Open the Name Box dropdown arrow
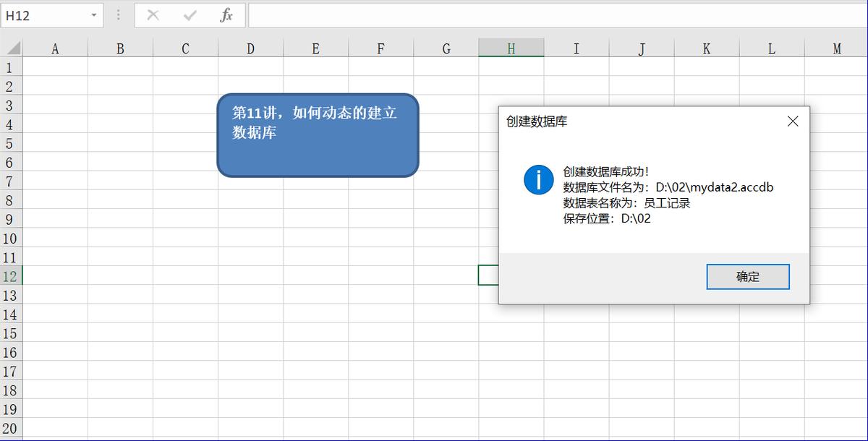 coord(93,16)
